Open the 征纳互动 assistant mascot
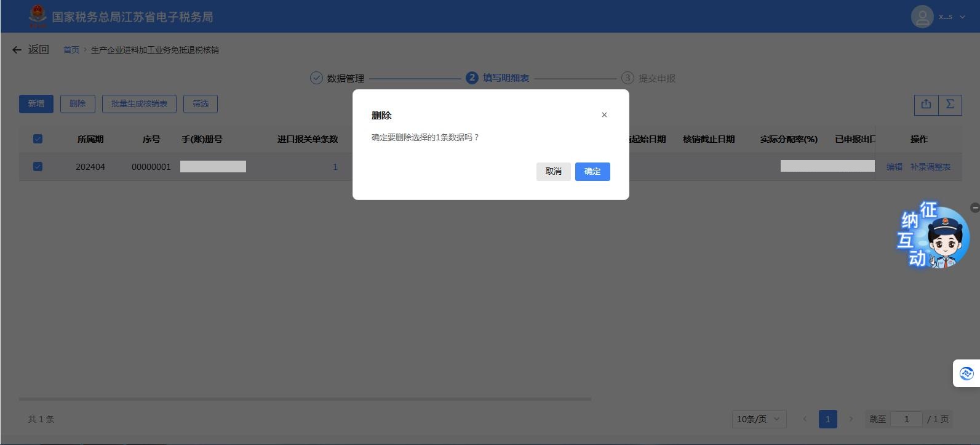980x445 pixels. coord(934,237)
